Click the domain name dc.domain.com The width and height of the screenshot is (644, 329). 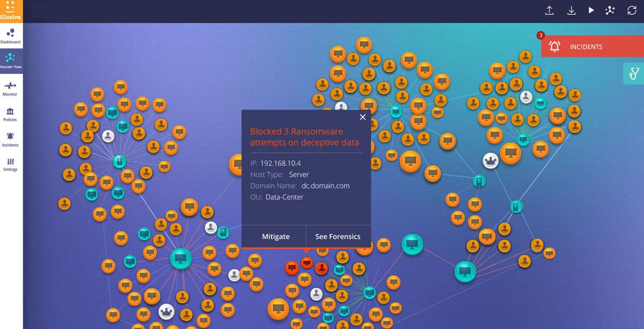point(325,186)
